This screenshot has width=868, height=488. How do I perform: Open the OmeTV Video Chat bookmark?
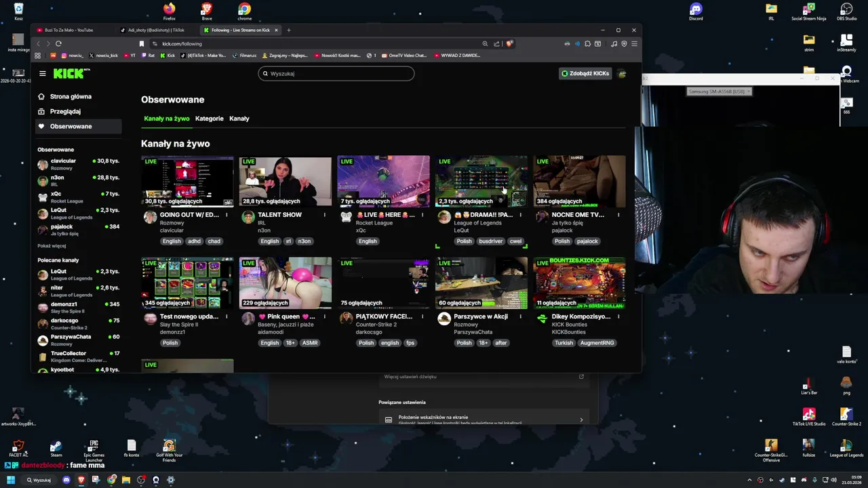[403, 56]
